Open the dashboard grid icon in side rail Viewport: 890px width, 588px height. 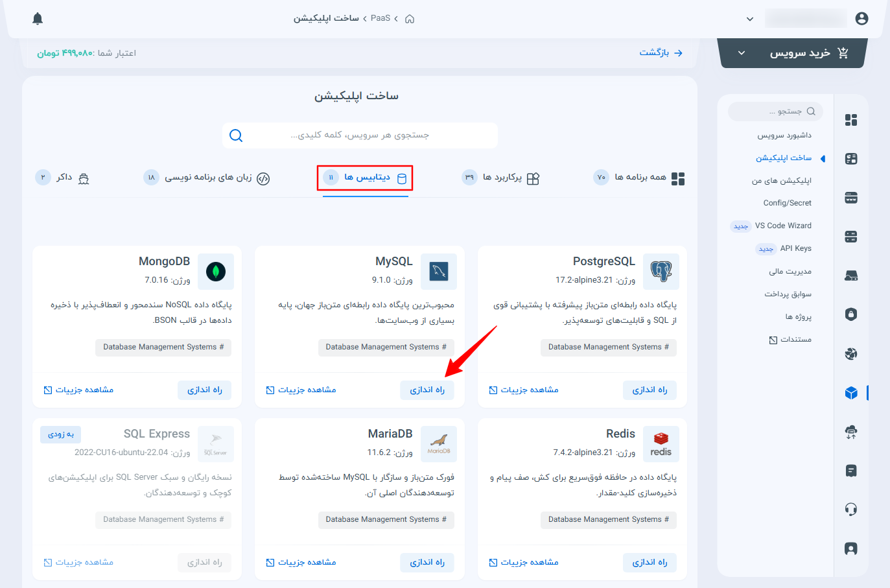pyautogui.click(x=851, y=120)
